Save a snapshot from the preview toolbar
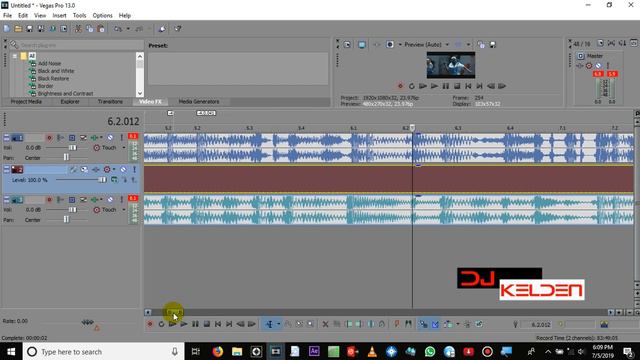Image resolution: width=640 pixels, height=360 pixels. pos(493,44)
